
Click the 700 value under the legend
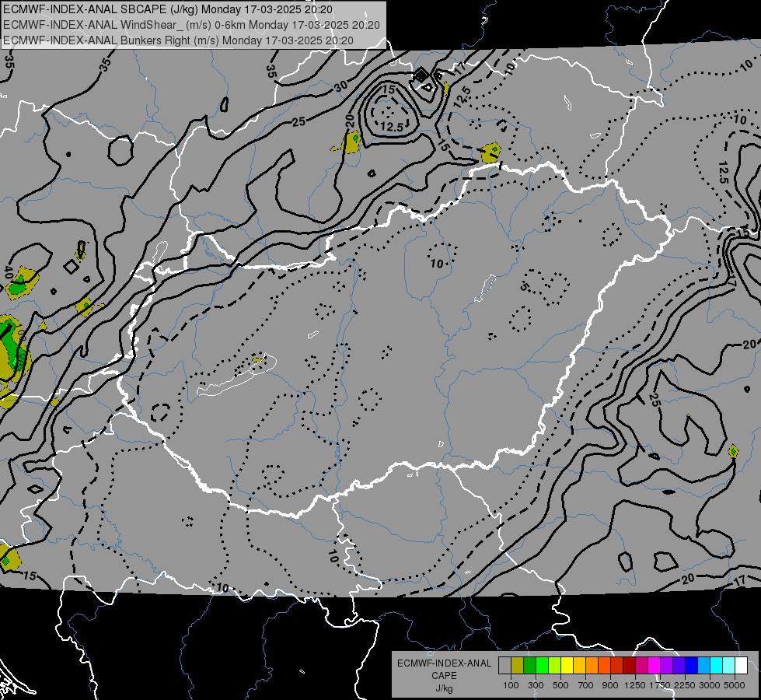(586, 685)
